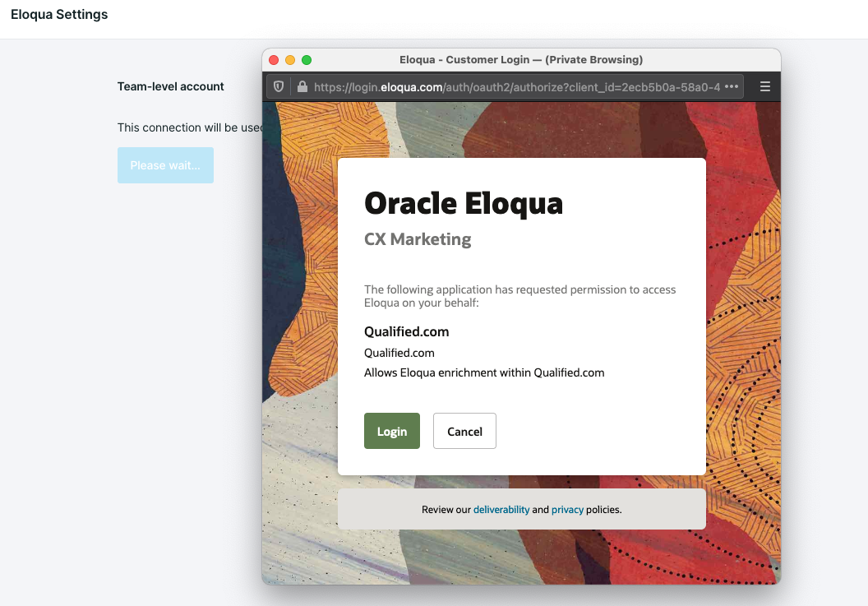
Task: Minimize the Eloqua login popup window
Action: coord(290,60)
